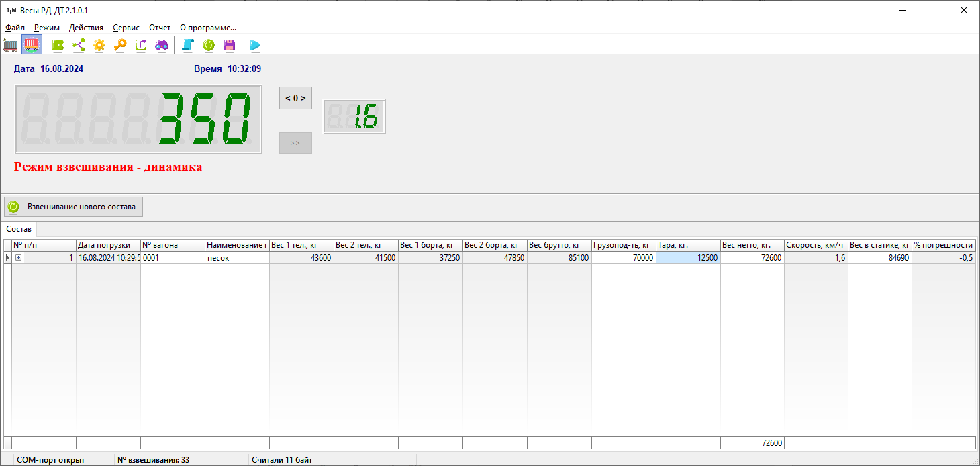
Task: Select the red wagon toolbar icon
Action: (32, 45)
